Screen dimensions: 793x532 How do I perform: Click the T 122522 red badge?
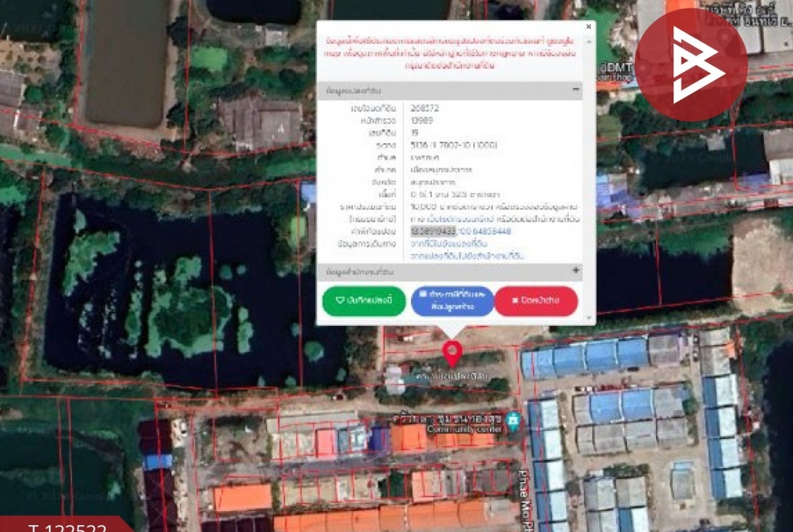66,527
